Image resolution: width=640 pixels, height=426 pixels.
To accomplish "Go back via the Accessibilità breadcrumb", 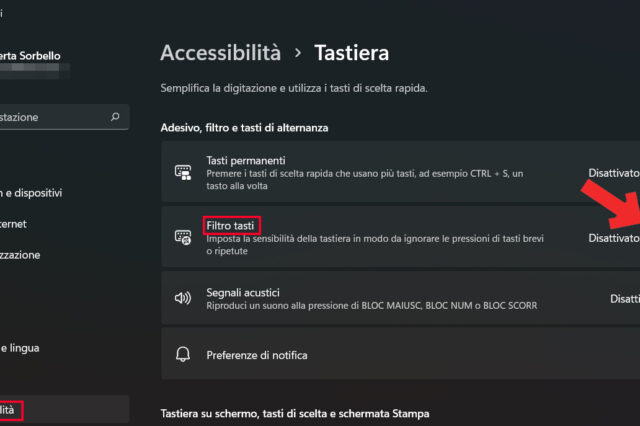I will coord(220,52).
